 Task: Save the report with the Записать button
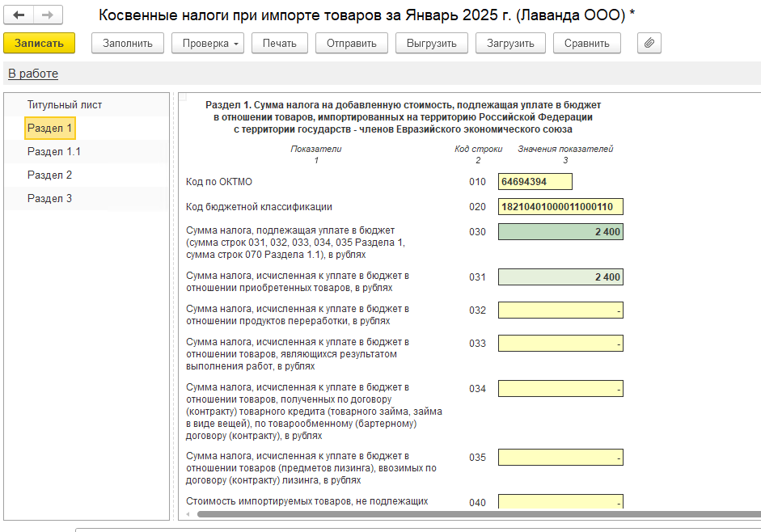tap(40, 43)
